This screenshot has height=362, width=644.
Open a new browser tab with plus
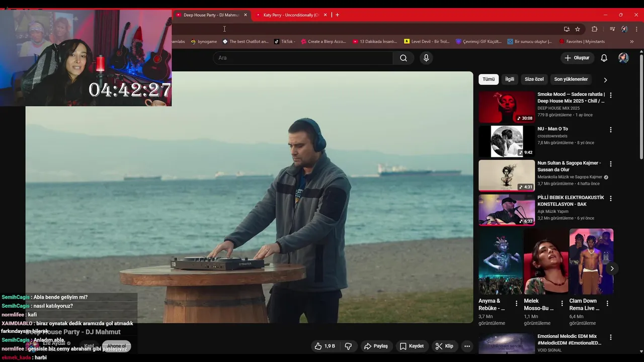337,15
